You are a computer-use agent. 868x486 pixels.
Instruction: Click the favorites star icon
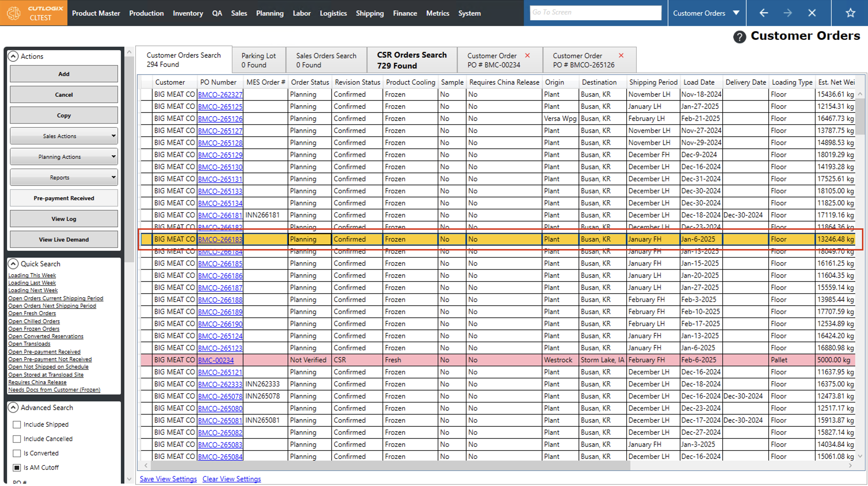[x=850, y=13]
